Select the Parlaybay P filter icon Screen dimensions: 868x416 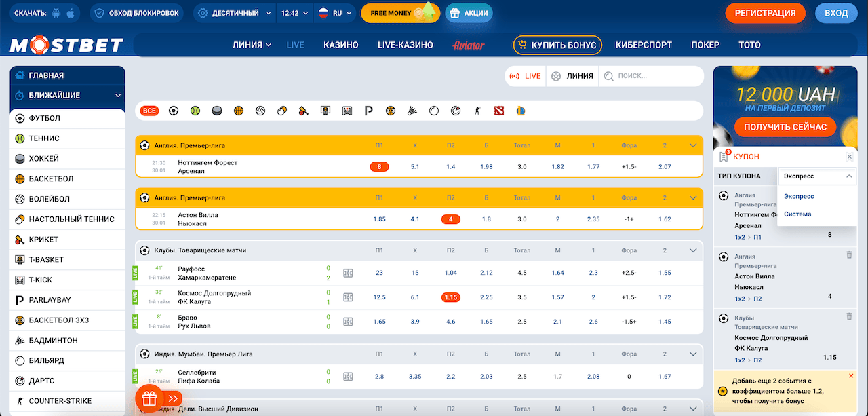coord(369,111)
